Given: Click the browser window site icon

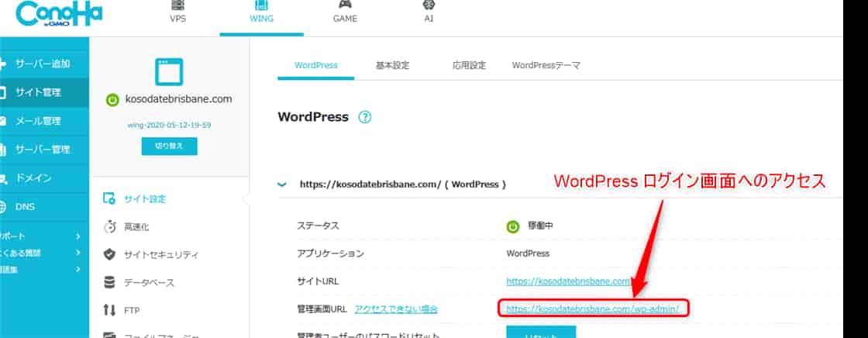Looking at the screenshot, I should pos(169,72).
